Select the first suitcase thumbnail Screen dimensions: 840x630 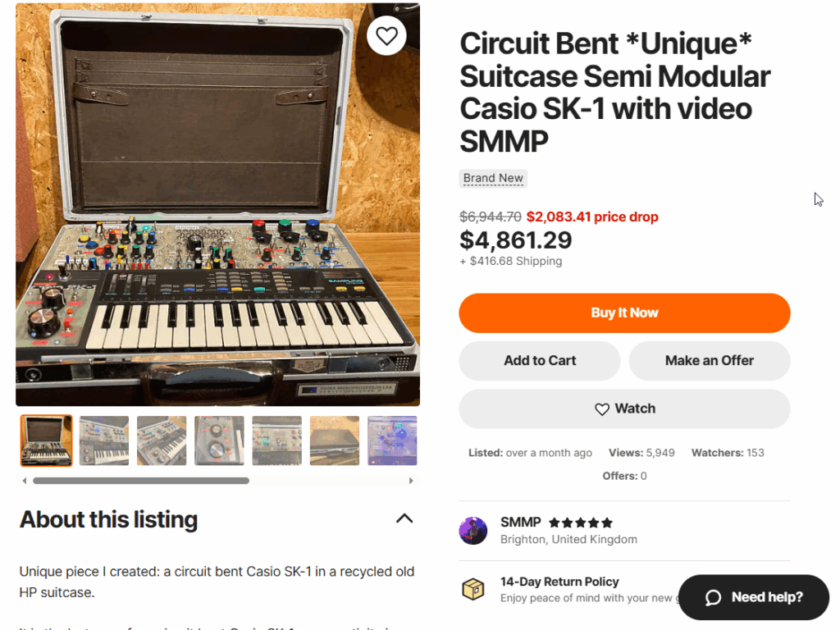pos(46,441)
